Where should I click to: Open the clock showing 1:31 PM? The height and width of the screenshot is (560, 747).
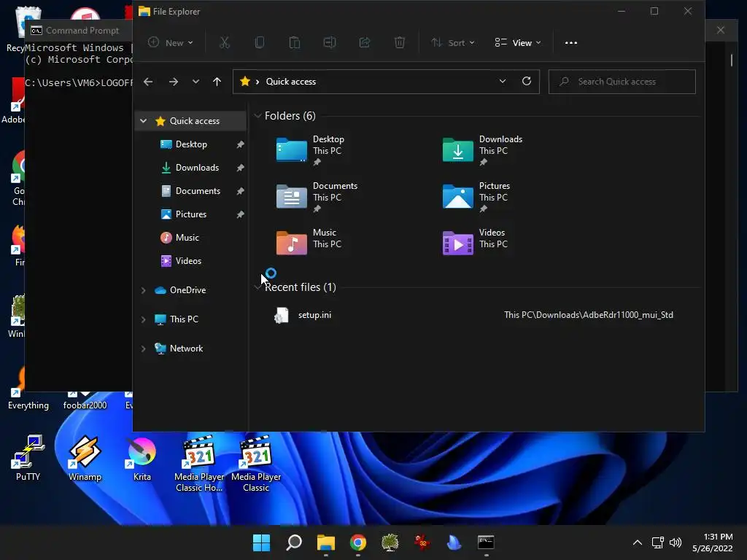(x=712, y=542)
